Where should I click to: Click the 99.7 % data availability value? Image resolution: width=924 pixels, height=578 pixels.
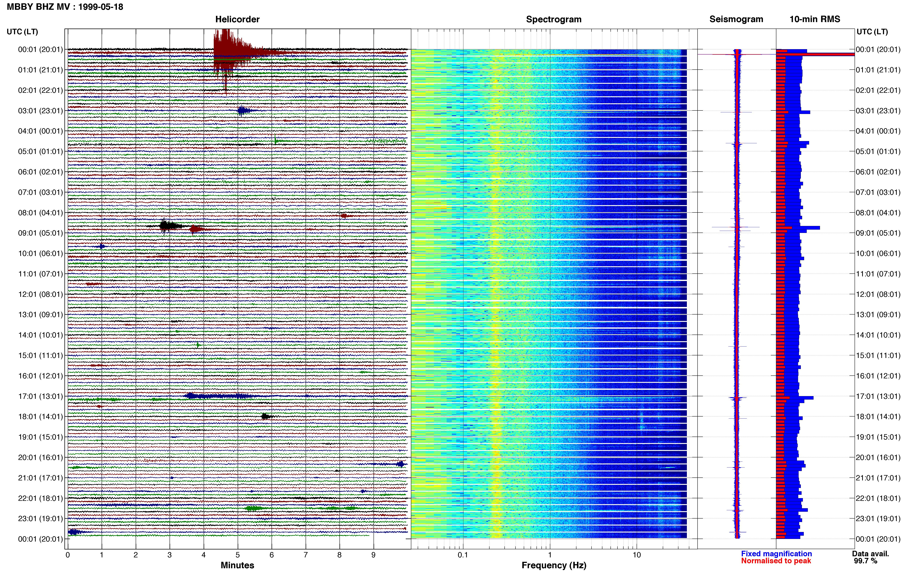865,561
